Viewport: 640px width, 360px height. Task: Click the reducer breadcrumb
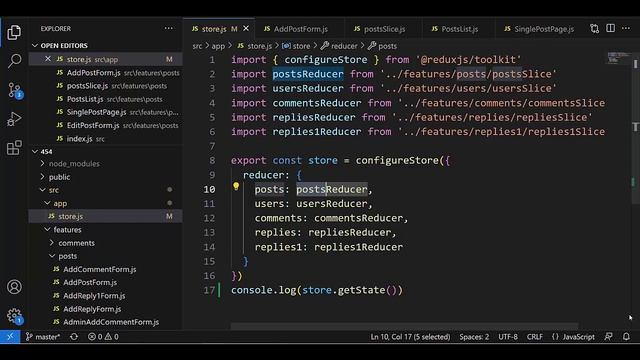coord(340,46)
